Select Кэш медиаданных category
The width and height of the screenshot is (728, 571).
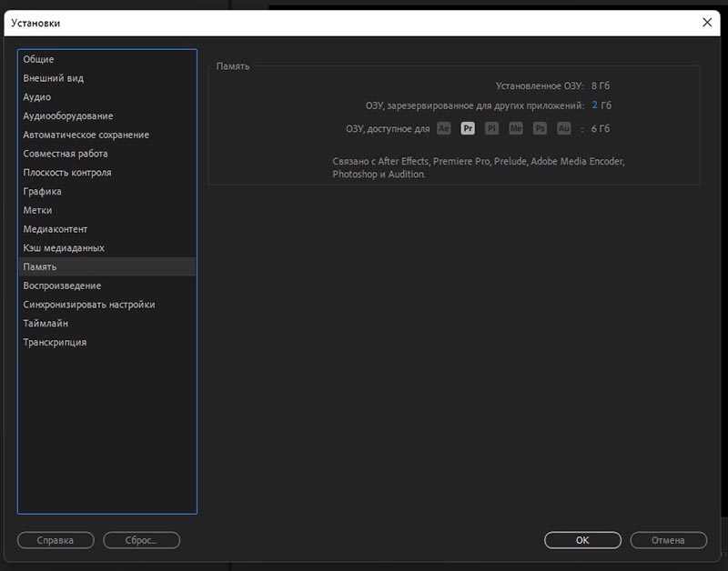[x=64, y=248]
